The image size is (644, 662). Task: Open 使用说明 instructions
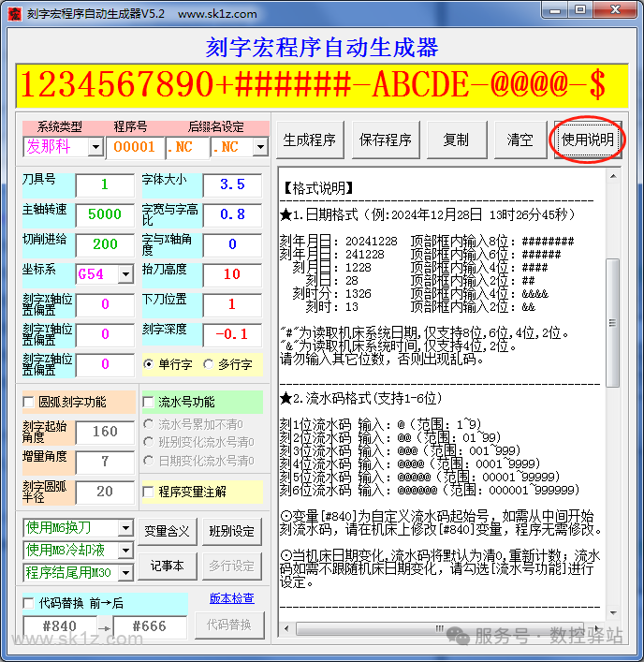click(x=588, y=140)
